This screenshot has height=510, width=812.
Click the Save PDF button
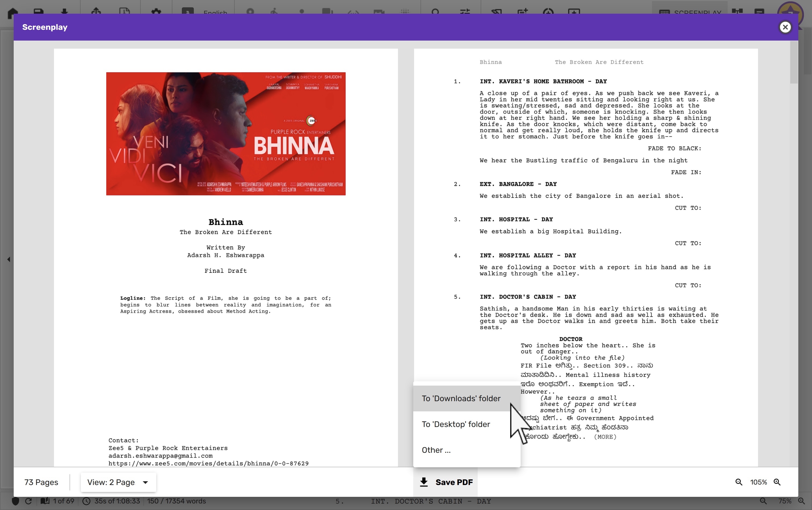point(446,482)
